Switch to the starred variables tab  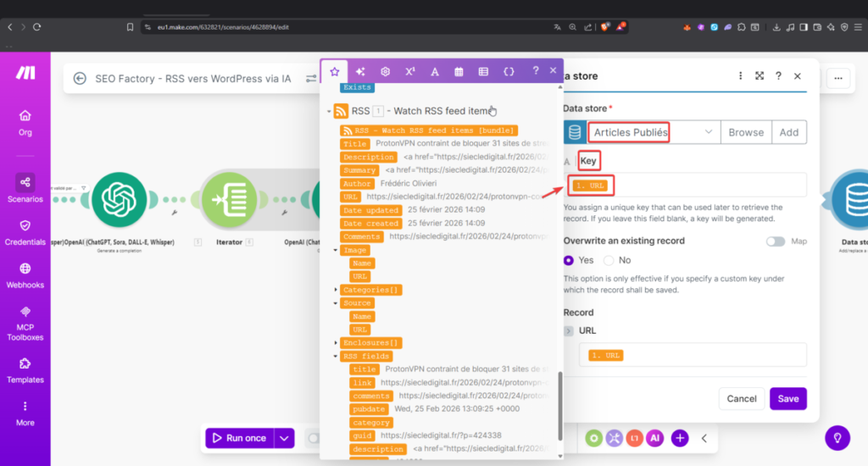[335, 71]
